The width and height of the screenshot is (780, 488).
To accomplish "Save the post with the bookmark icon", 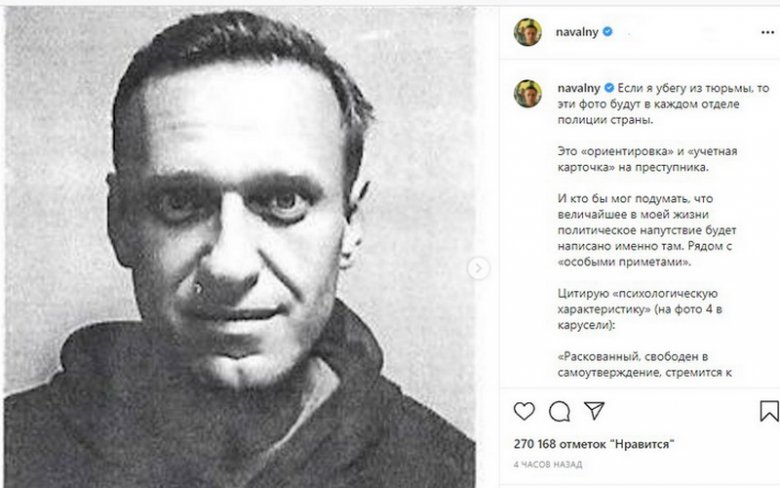I will 768,411.
